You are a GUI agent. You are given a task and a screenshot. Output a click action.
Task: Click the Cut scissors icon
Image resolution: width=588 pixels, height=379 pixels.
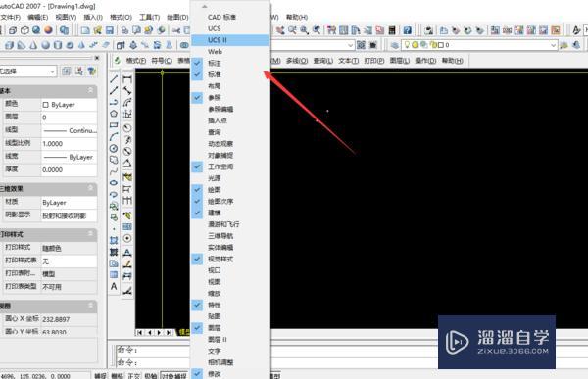pos(176,30)
